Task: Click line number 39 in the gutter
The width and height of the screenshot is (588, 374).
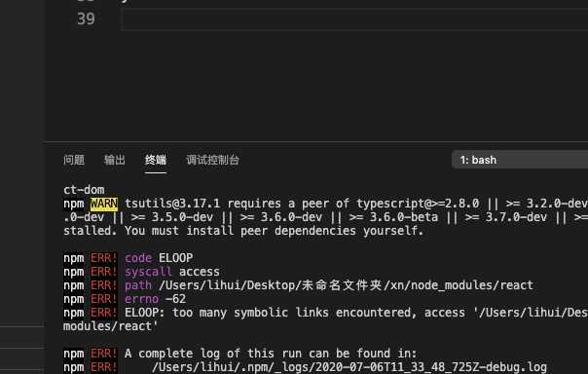Action: point(86,19)
